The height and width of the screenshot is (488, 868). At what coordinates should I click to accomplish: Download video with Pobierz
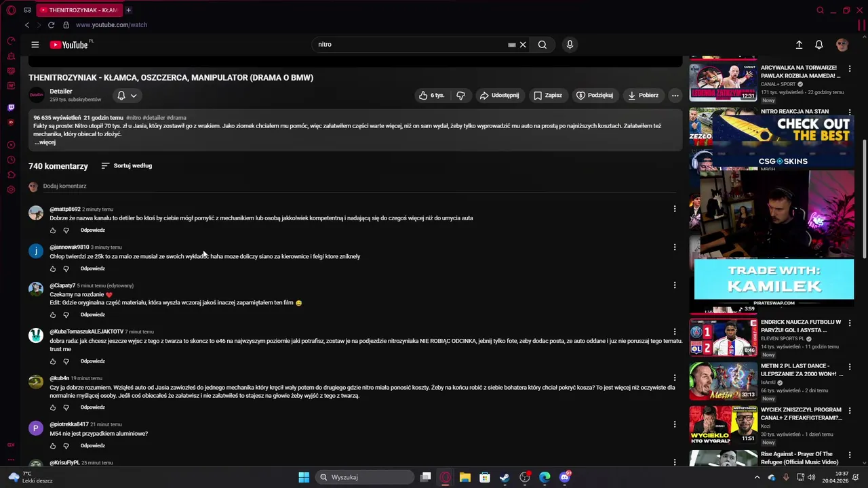pos(643,96)
